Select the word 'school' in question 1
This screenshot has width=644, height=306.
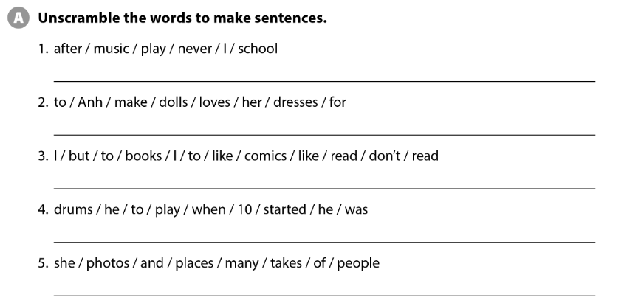(258, 49)
